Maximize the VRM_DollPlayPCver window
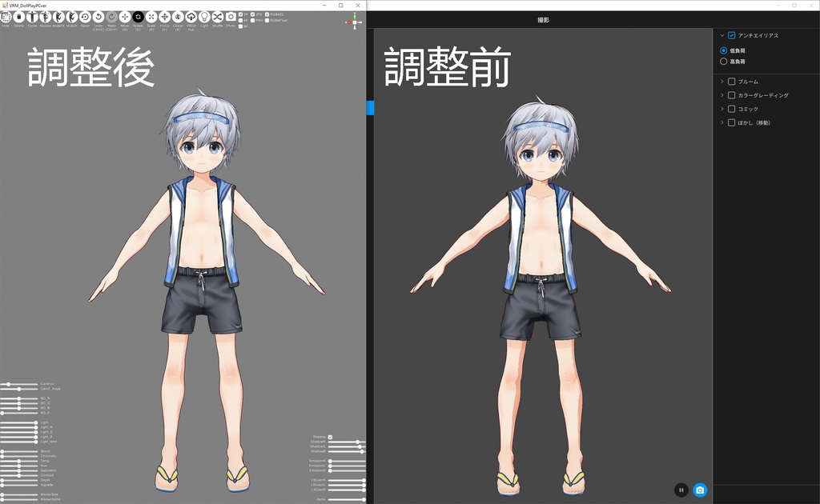The image size is (820, 504). click(x=341, y=6)
